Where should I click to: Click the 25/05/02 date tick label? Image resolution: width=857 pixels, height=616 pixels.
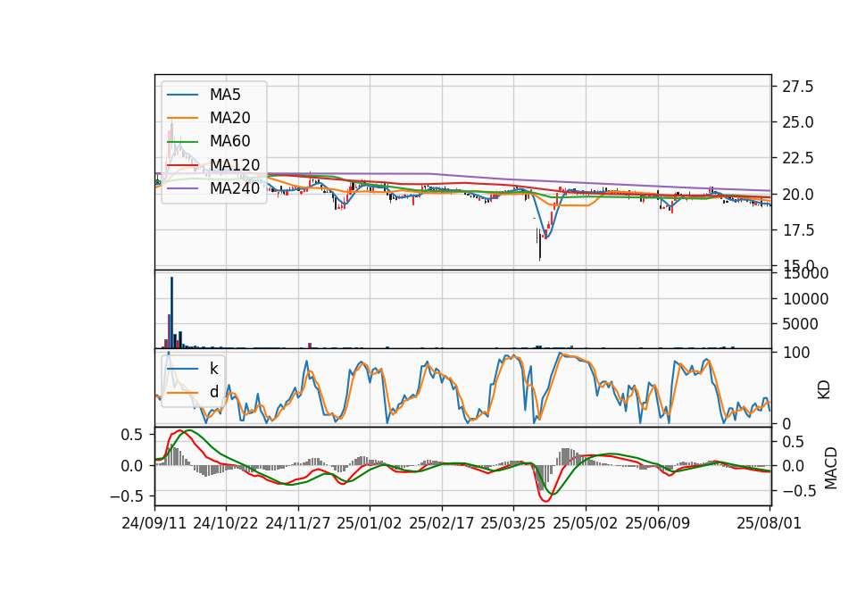(x=586, y=523)
